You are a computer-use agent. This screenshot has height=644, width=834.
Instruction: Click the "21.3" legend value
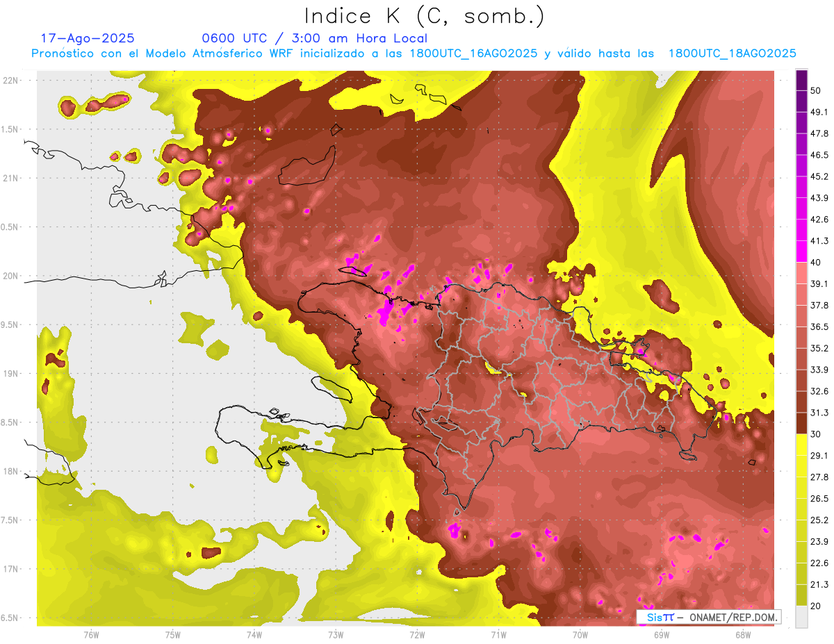coord(819,584)
